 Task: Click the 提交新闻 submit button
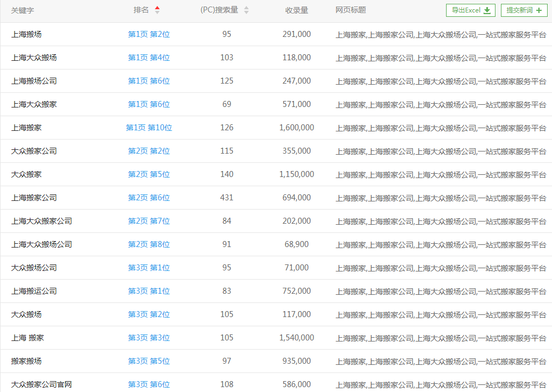tap(524, 10)
